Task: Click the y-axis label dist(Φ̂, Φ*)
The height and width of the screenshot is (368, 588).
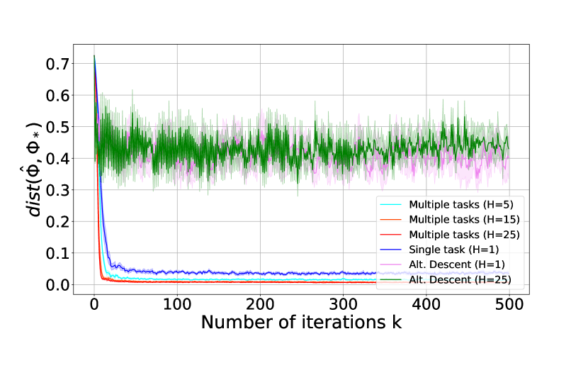Action: click(32, 169)
